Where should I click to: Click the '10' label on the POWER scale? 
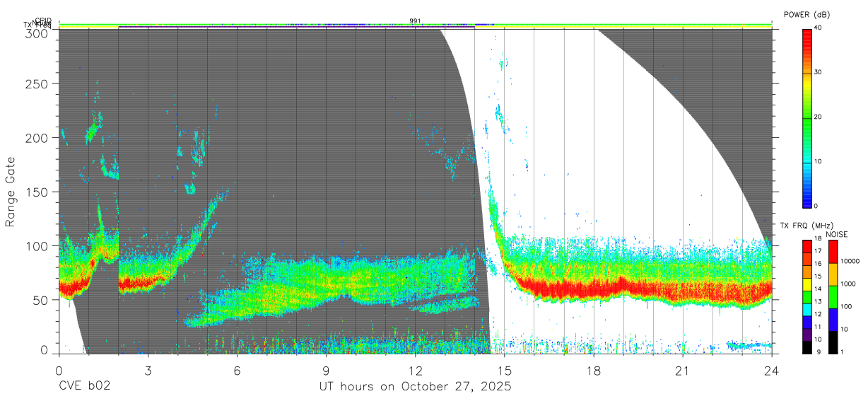[818, 161]
